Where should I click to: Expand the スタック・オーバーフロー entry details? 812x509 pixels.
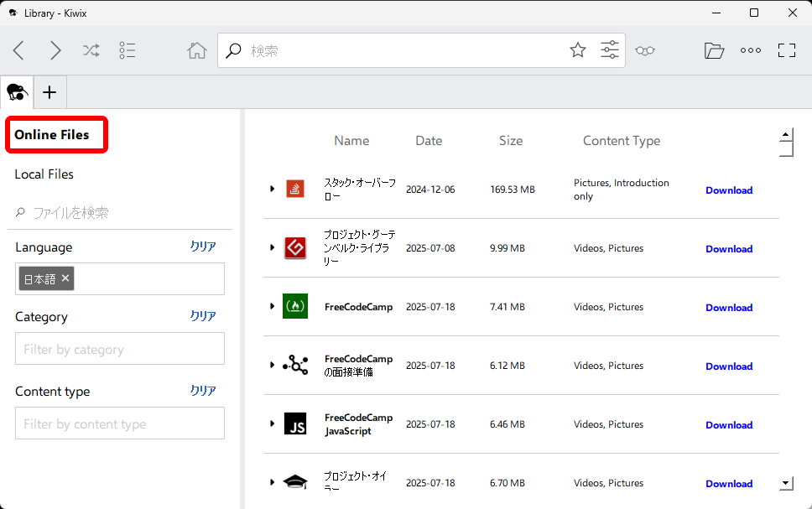[x=272, y=190]
